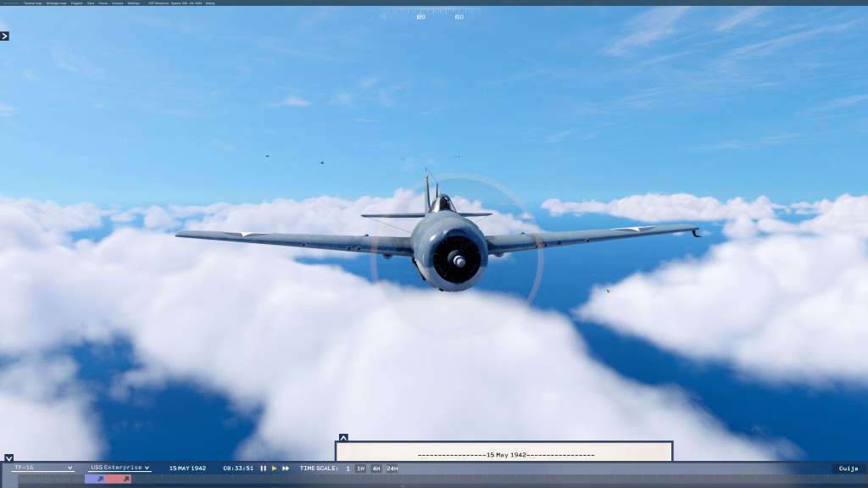Image resolution: width=868 pixels, height=488 pixels.
Task: Open the Settings menu
Action: coord(134,3)
